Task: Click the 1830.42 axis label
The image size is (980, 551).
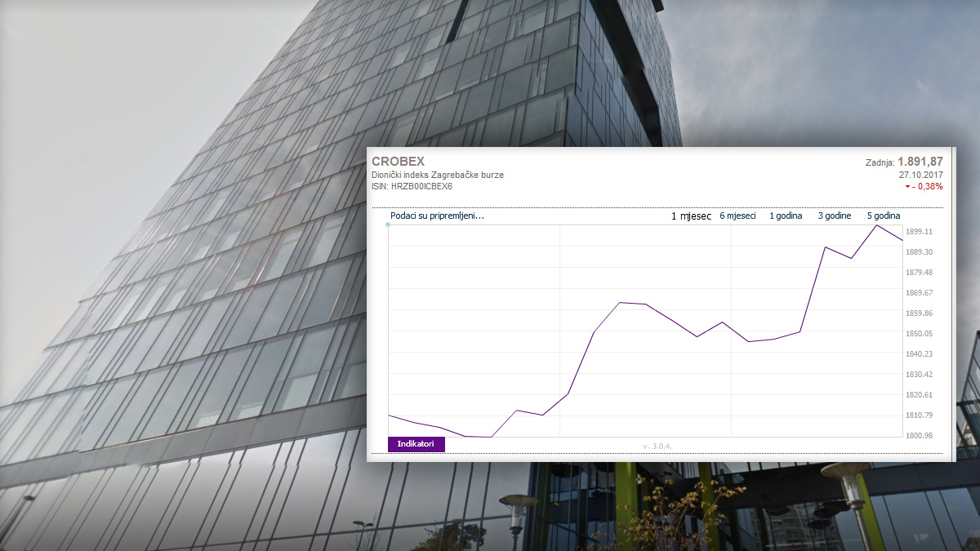Action: coord(920,375)
